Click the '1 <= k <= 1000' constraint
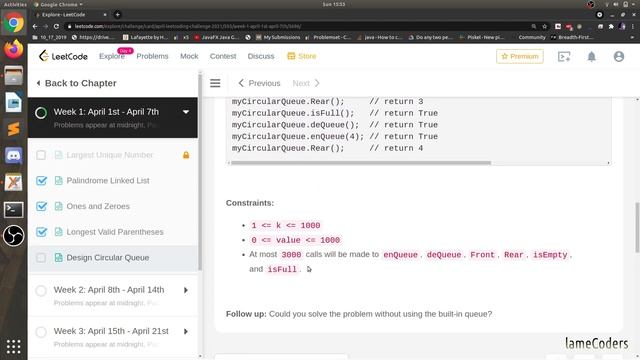Image resolution: width=640 pixels, height=360 pixels. 286,225
